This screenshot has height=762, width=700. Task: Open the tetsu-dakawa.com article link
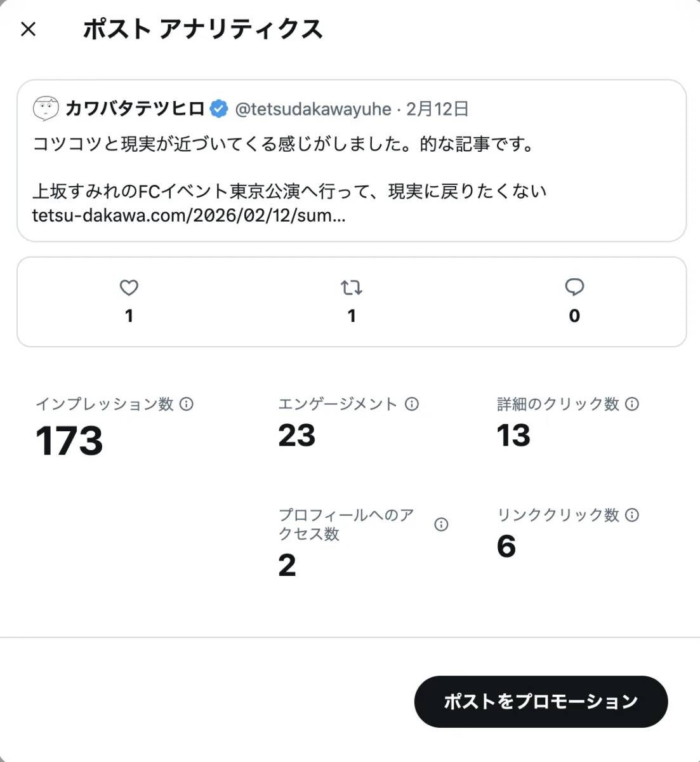tap(188, 216)
